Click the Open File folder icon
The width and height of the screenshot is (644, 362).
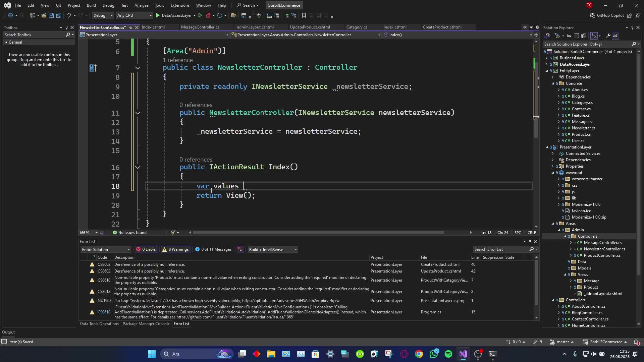point(44,15)
